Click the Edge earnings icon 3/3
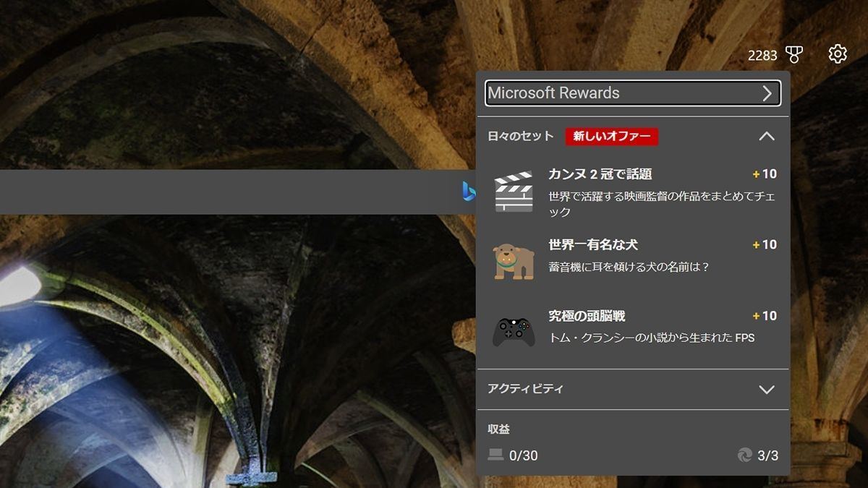 tap(744, 455)
